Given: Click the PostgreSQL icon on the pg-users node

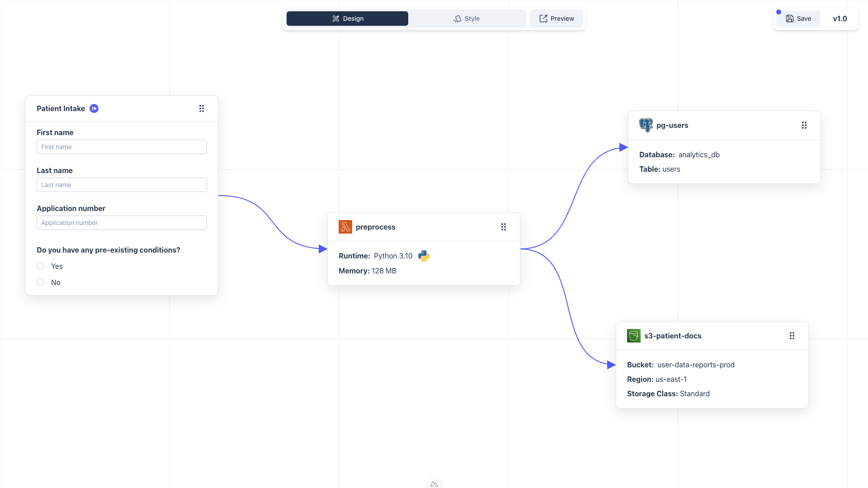Looking at the screenshot, I should coord(646,125).
